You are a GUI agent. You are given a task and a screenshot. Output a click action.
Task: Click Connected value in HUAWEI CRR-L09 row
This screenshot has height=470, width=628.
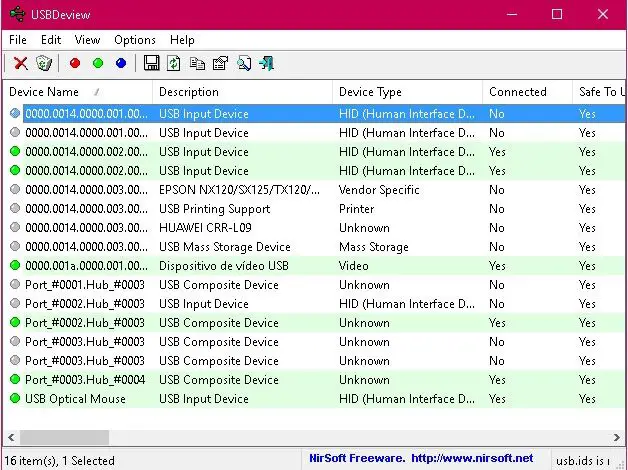tap(497, 227)
